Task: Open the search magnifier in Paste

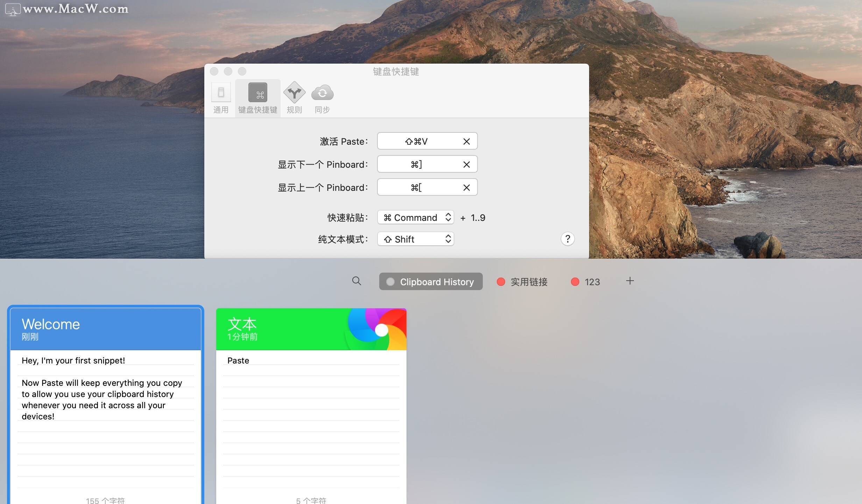Action: click(356, 281)
